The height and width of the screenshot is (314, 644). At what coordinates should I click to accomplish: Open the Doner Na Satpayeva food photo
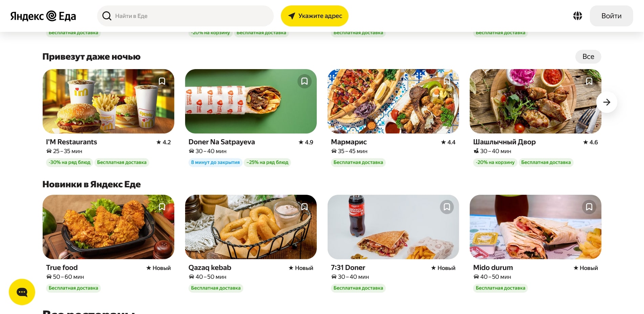pyautogui.click(x=251, y=101)
